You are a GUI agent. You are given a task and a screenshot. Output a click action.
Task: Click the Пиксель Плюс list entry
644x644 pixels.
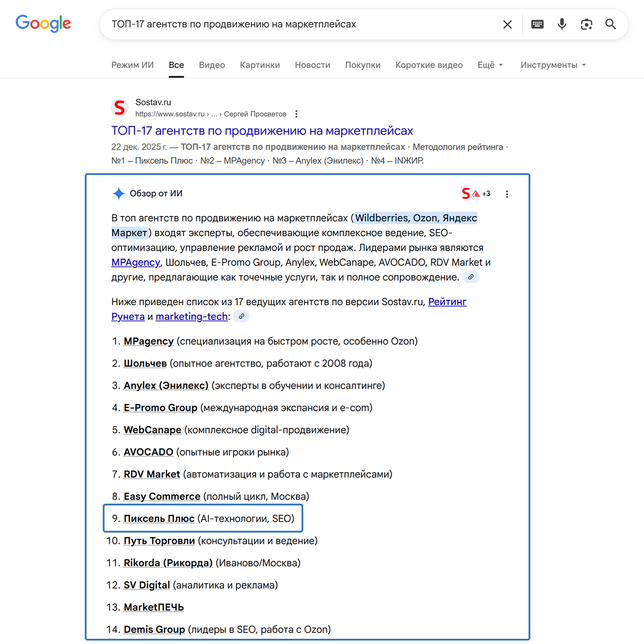click(159, 518)
